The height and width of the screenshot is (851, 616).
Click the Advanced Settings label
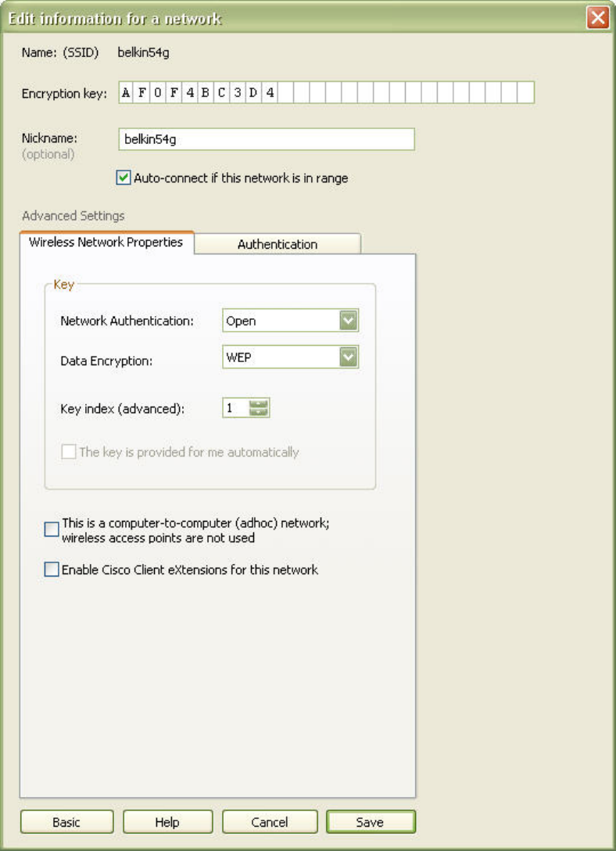point(73,215)
